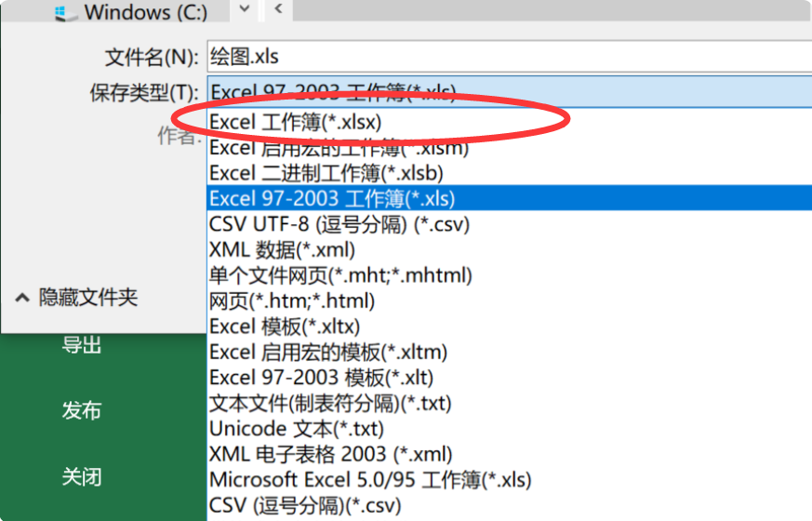812x521 pixels.
Task: Choose 网页(*.htm;*.html) file type
Action: 510,301
